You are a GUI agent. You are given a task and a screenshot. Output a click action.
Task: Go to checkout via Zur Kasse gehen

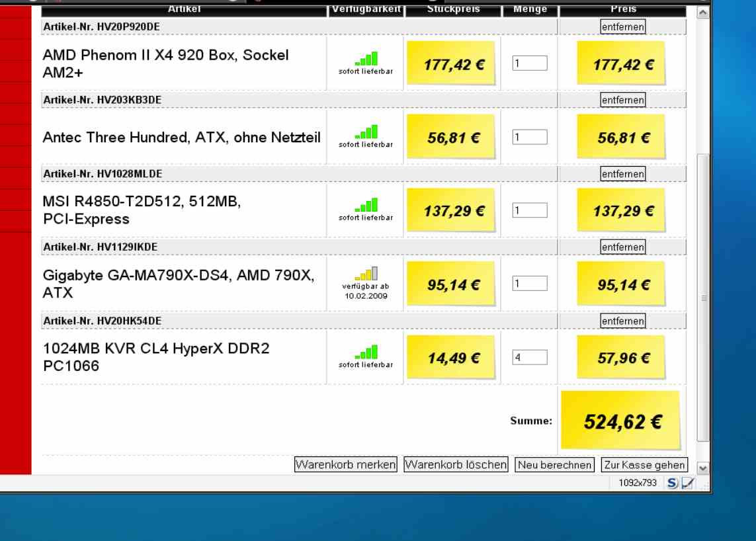644,465
